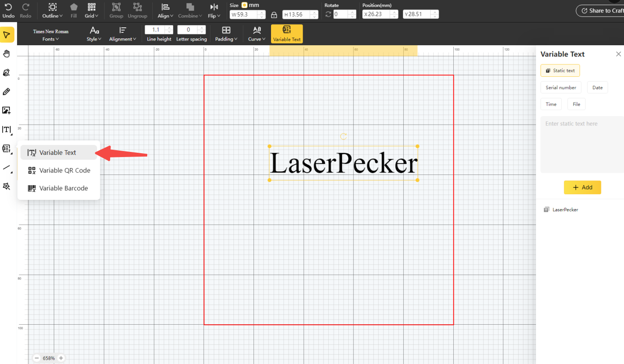624x364 pixels.
Task: Select the pen path tool
Action: pyautogui.click(x=6, y=73)
